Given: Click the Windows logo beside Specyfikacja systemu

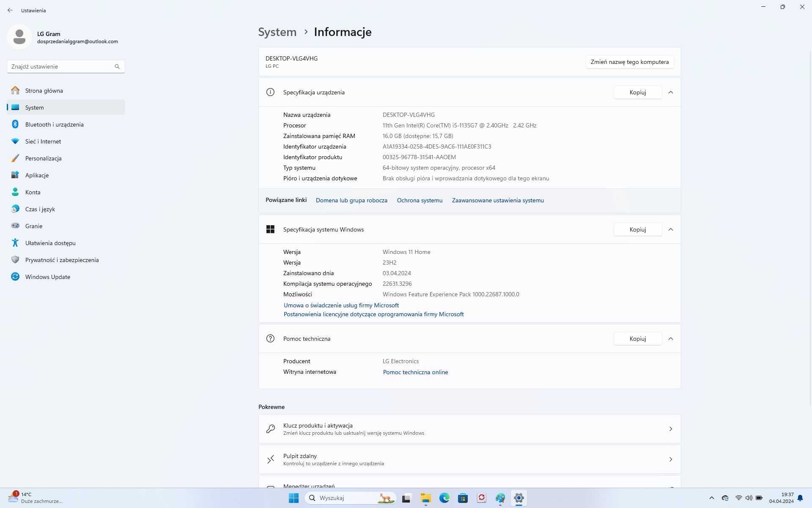Looking at the screenshot, I should 271,229.
